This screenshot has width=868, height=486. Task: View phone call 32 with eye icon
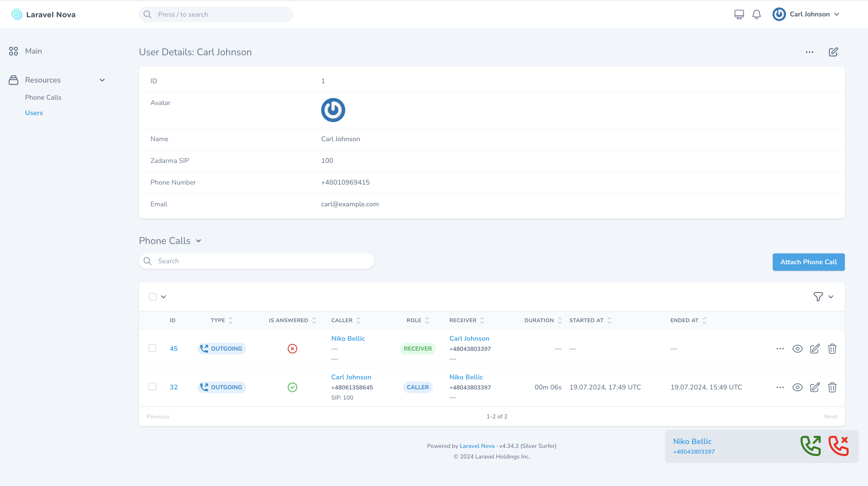point(797,387)
